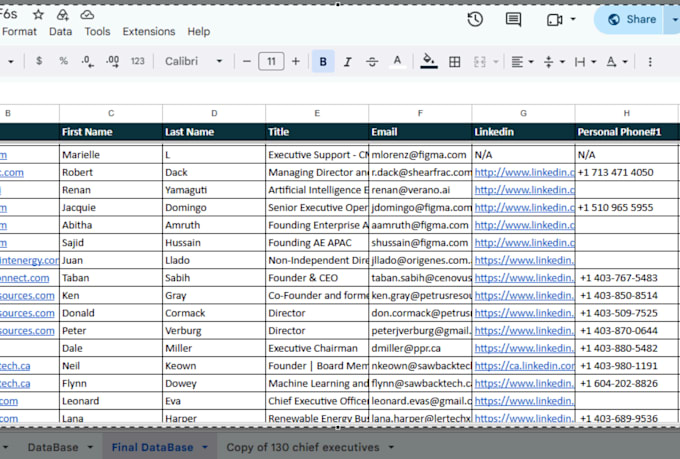This screenshot has height=459, width=680.
Task: Select the Founding AE APAC cell
Action: click(x=317, y=243)
